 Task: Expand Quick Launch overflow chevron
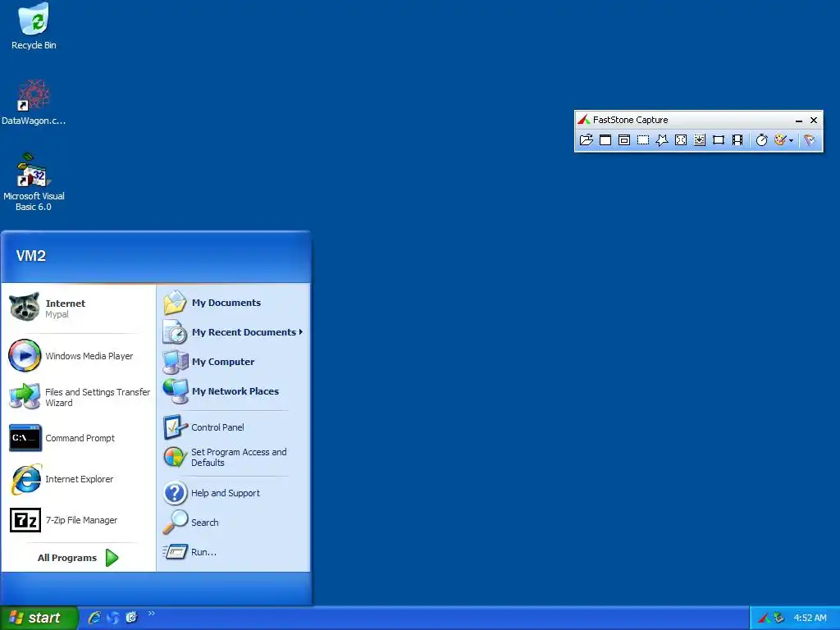click(x=152, y=614)
